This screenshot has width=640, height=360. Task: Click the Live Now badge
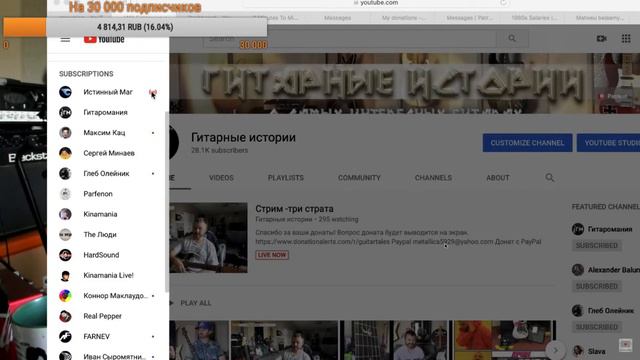coord(272,255)
